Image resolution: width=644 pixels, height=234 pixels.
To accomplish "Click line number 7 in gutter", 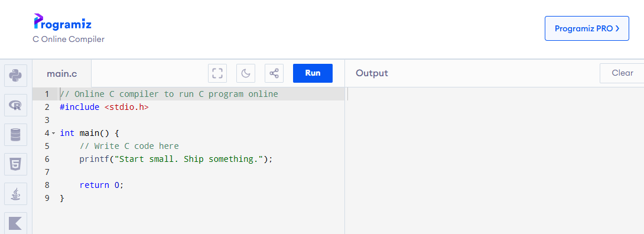I will click(x=47, y=171).
